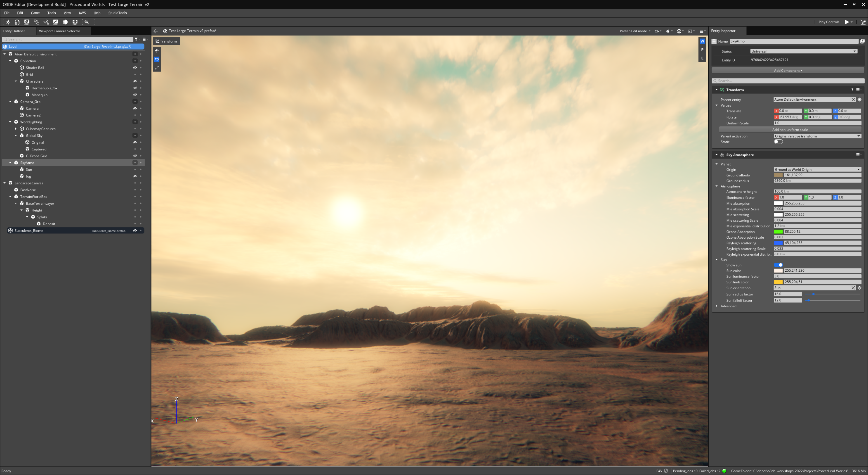The width and height of the screenshot is (868, 475).
Task: Open the Edit menu
Action: point(20,13)
